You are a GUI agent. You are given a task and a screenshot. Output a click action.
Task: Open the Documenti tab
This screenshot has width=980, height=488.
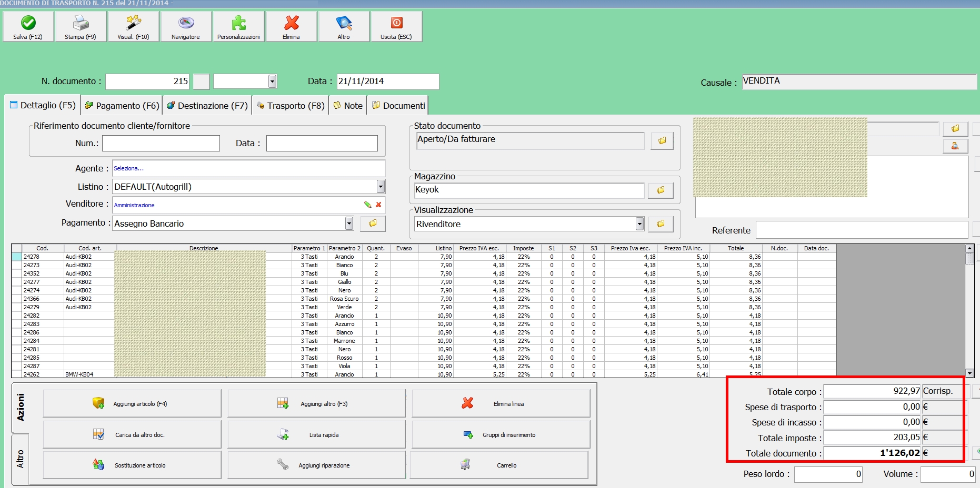pos(398,106)
